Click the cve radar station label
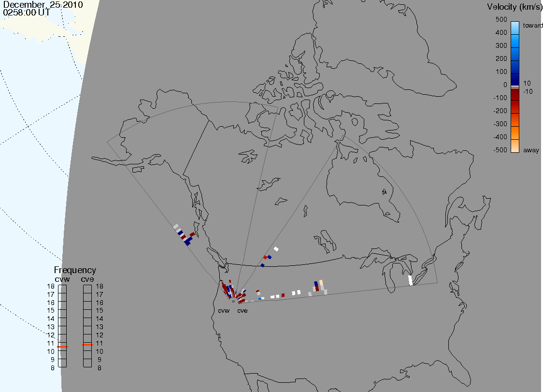The width and height of the screenshot is (543, 392). 243,311
